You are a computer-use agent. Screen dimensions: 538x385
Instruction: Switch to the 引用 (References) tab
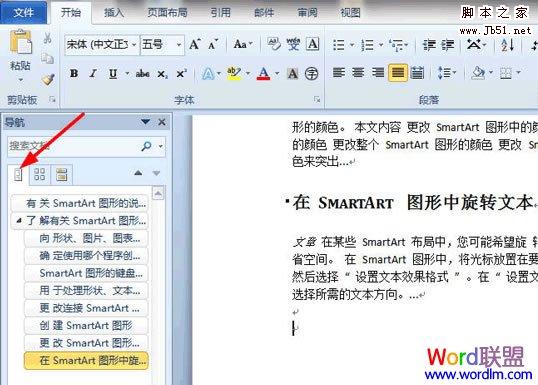[221, 13]
